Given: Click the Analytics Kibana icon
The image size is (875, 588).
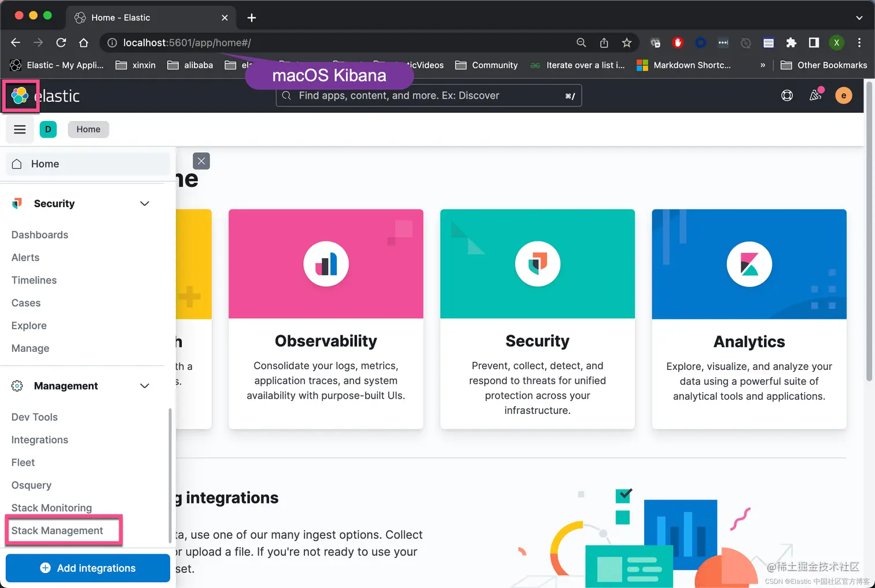Looking at the screenshot, I should tap(749, 264).
